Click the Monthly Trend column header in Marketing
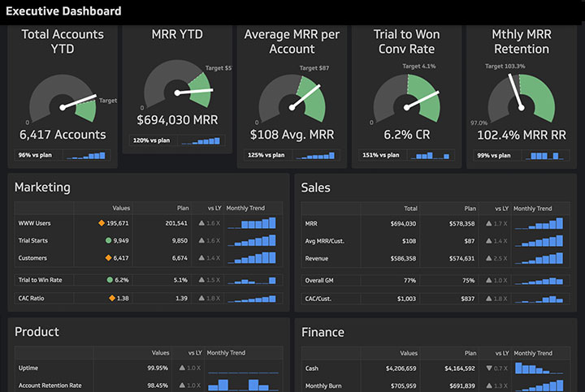 (245, 208)
